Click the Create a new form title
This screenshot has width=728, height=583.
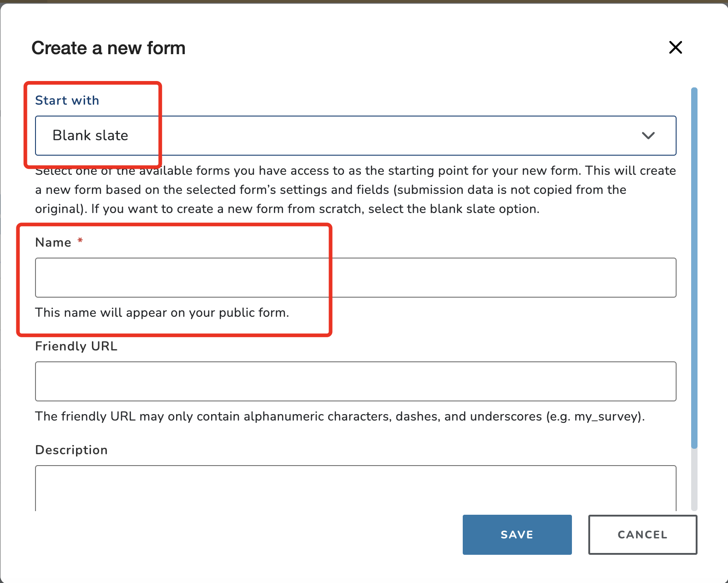point(108,47)
